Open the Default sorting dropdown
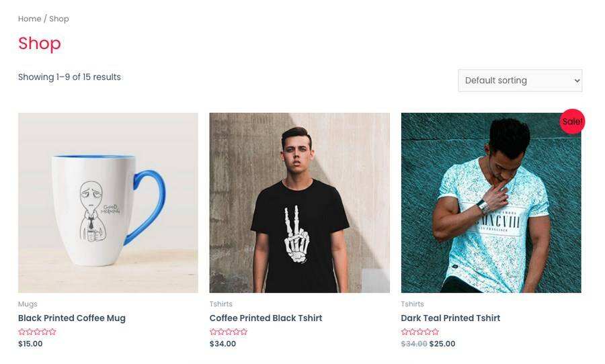605x364 pixels. pyautogui.click(x=520, y=81)
